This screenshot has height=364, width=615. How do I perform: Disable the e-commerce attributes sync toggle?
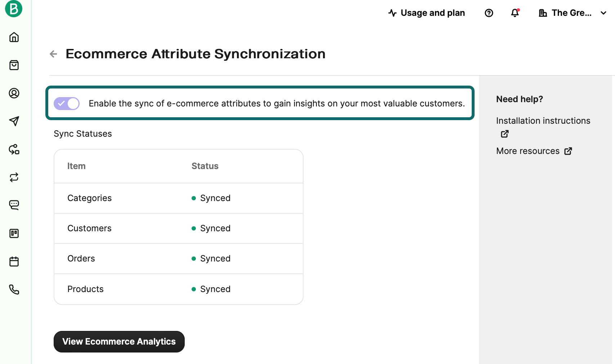67,104
